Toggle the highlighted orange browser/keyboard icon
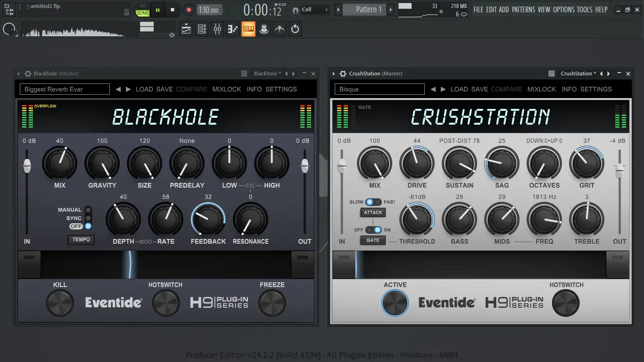Viewport: 644px width, 362px height. 248,29
